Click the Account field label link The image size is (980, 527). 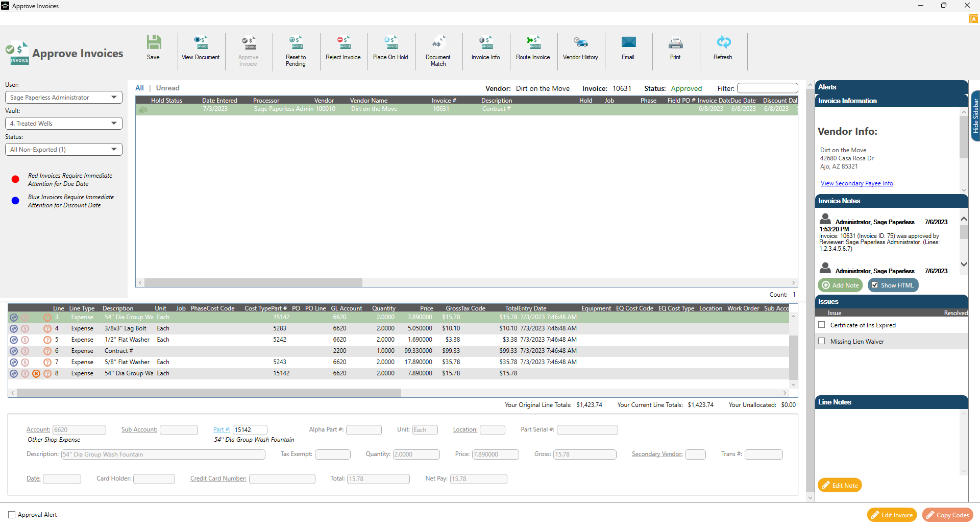point(38,429)
